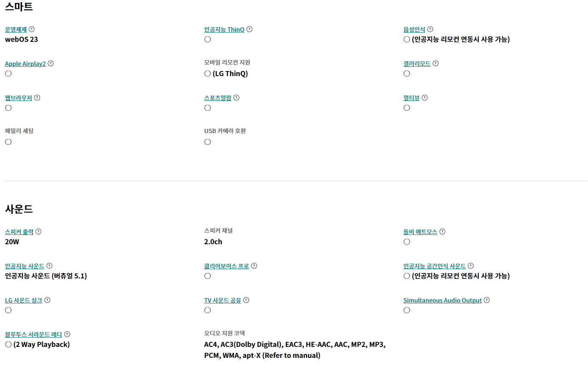Click the Apple Airplay2 link text

click(25, 64)
